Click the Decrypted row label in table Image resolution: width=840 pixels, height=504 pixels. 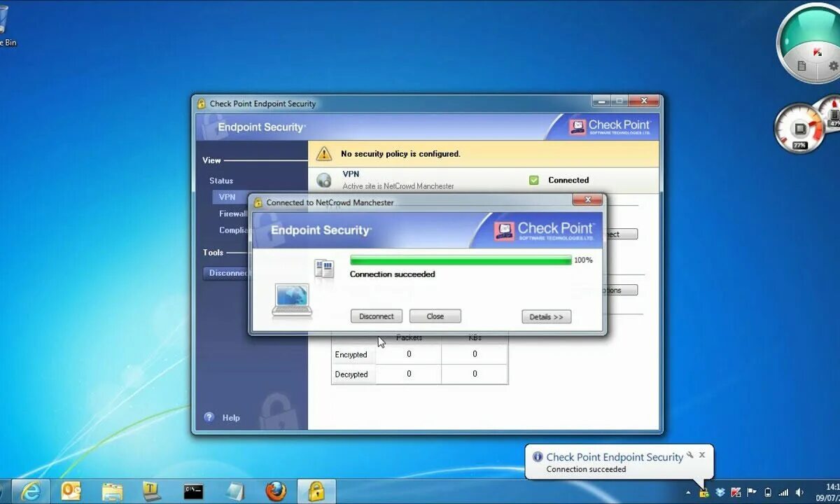click(351, 374)
